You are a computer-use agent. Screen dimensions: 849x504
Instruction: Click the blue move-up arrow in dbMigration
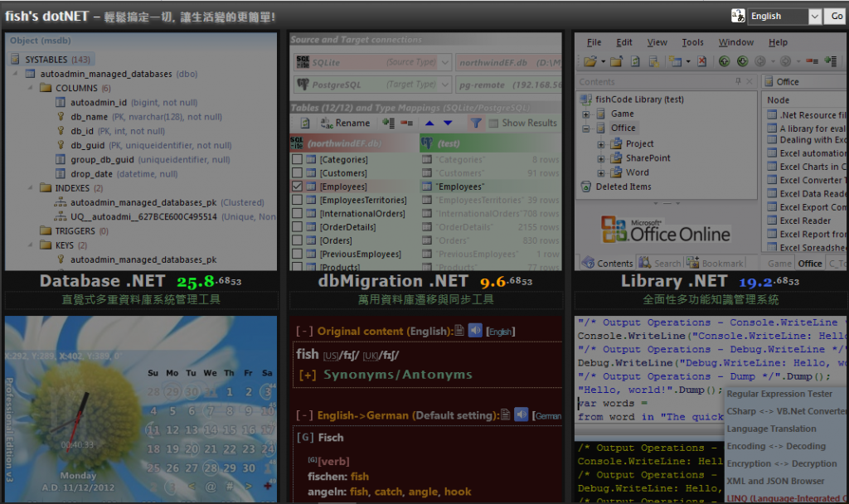click(429, 124)
